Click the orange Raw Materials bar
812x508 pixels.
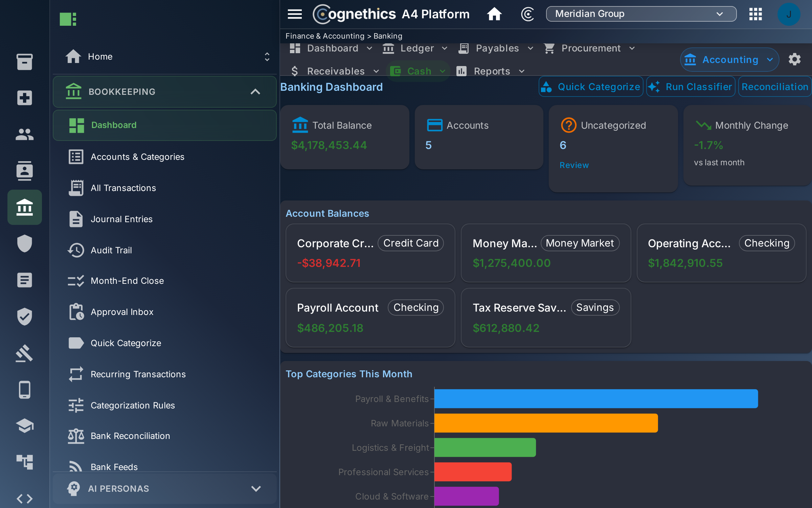[546, 423]
